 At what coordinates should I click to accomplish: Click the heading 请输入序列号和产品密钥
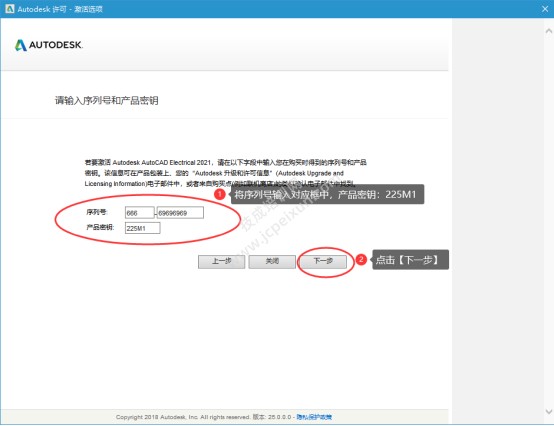106,101
